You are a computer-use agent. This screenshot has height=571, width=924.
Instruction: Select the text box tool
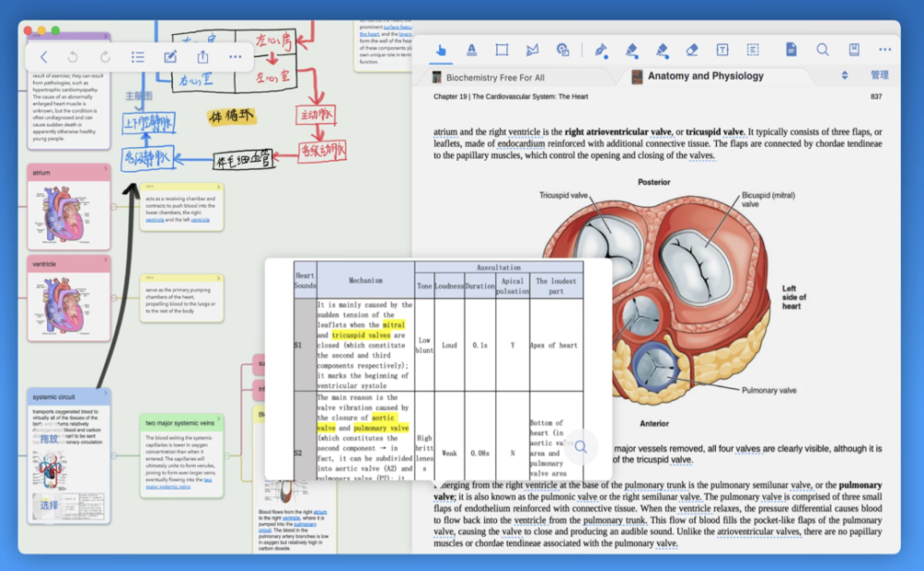(x=723, y=50)
